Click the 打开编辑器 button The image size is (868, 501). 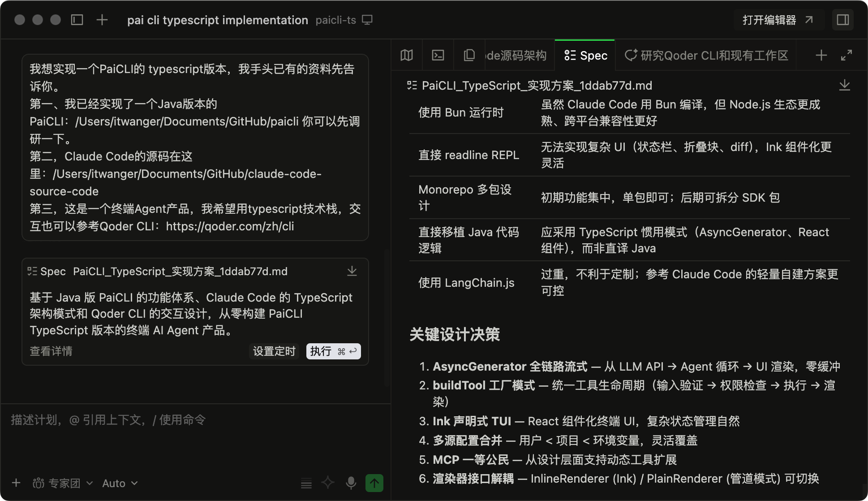(778, 20)
